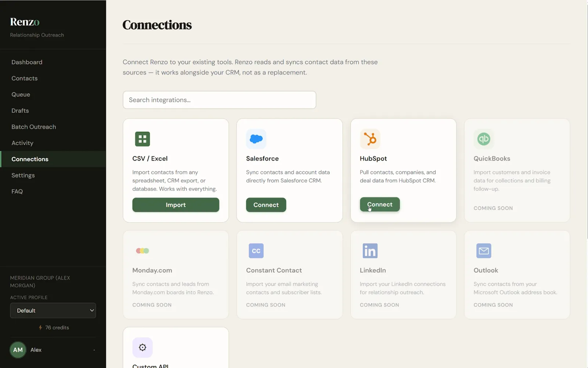Click the Outlook envelope icon
Image resolution: width=588 pixels, height=368 pixels.
484,251
